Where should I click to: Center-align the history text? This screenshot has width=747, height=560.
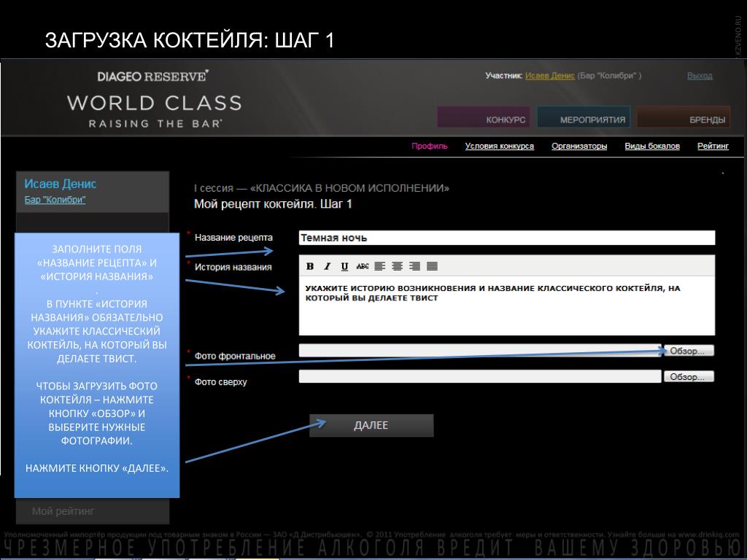click(398, 266)
